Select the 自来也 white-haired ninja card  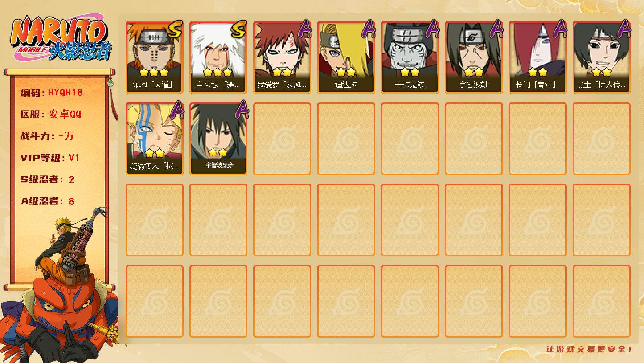(x=218, y=57)
